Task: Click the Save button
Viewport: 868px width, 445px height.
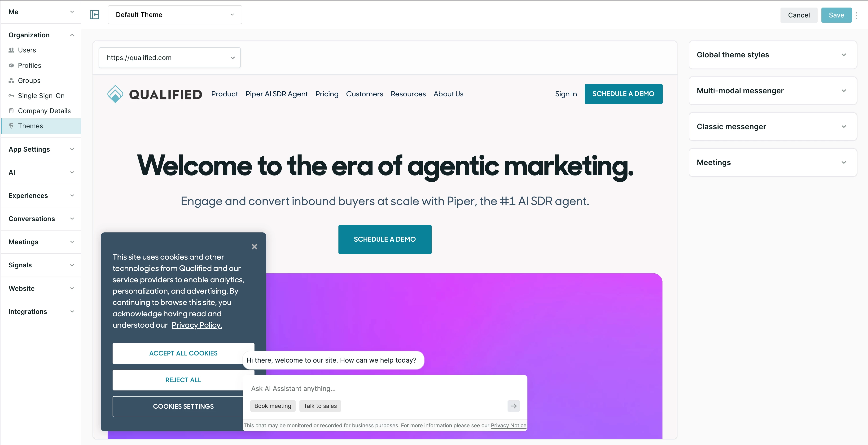Action: point(836,15)
